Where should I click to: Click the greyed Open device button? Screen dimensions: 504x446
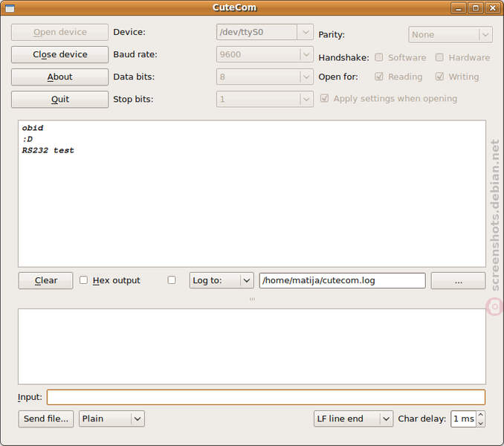[x=59, y=32]
